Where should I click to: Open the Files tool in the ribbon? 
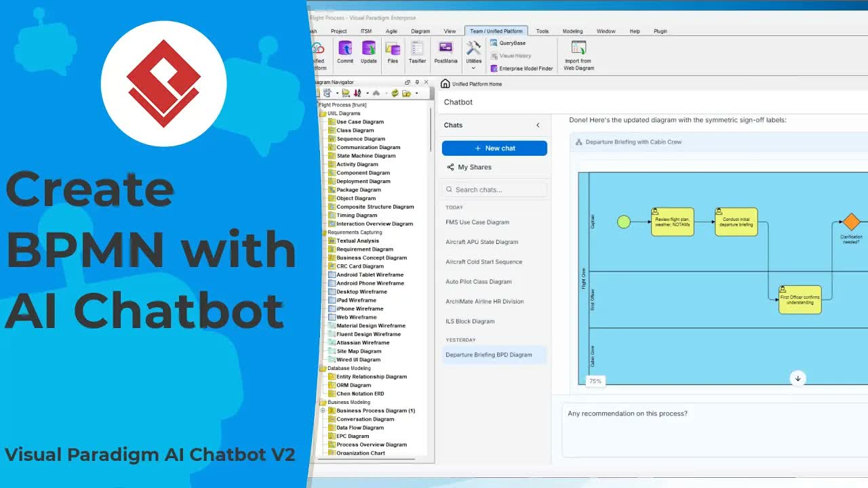click(393, 53)
